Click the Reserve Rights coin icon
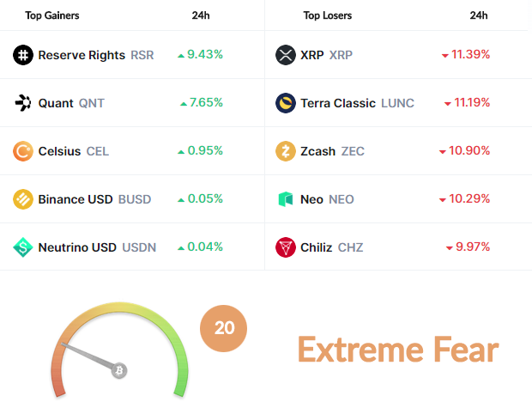The image size is (532, 408). (x=23, y=55)
